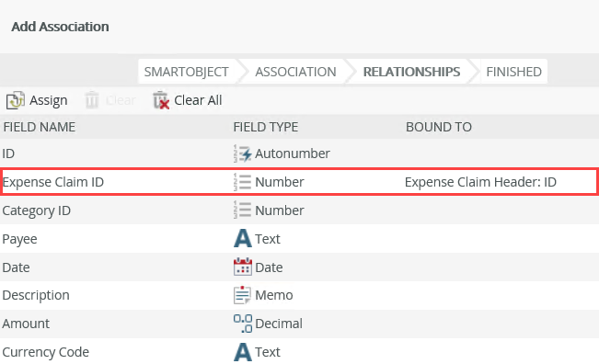599x364 pixels.
Task: Click the Decimal icon in Amount row
Action: (243, 324)
